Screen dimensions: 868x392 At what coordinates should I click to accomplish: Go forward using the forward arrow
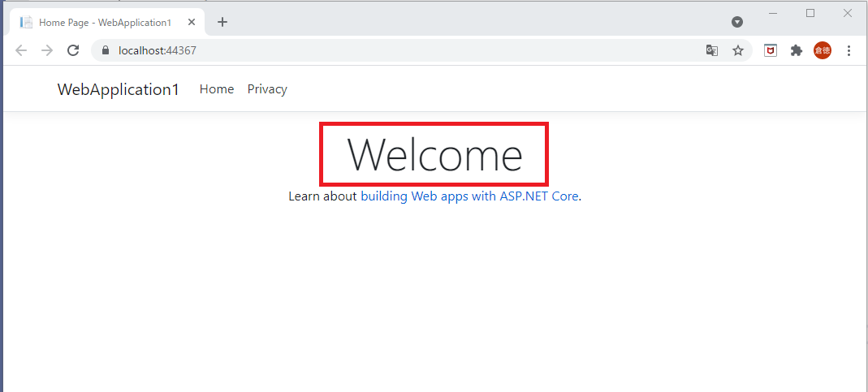[x=47, y=50]
